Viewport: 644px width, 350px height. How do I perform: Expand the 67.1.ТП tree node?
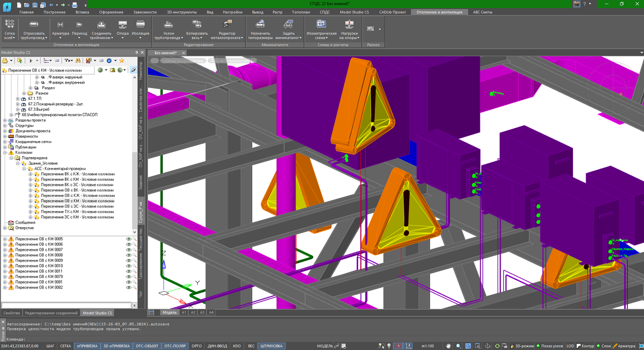18,99
